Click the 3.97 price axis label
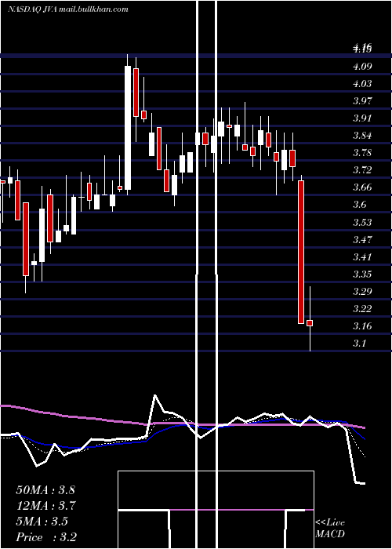392x549 pixels. [x=362, y=101]
